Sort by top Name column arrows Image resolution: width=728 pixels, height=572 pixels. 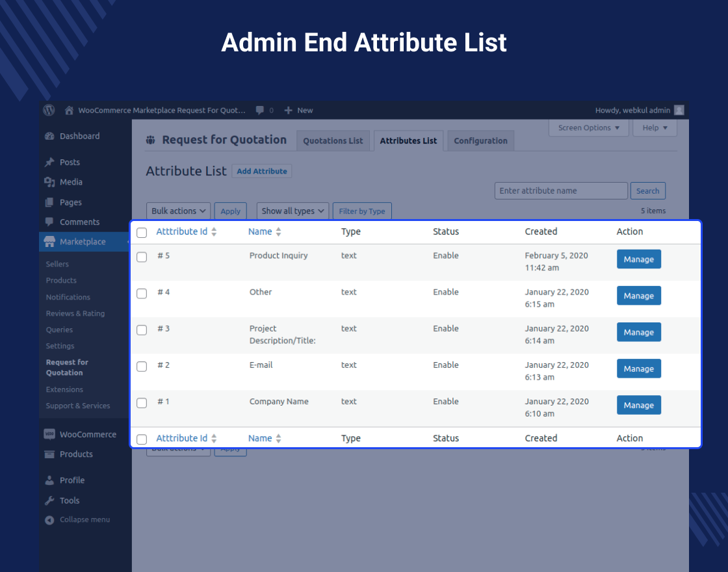click(x=279, y=231)
